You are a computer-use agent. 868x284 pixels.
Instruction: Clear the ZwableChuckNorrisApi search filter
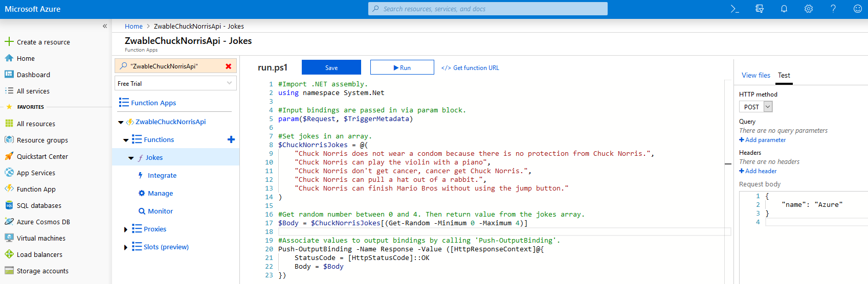pos(229,66)
